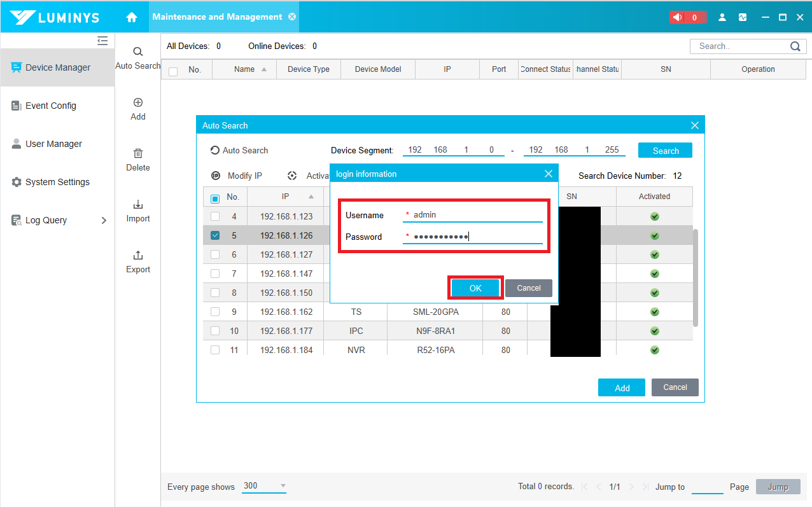
Task: Open Event Config in the sidebar
Action: pyautogui.click(x=50, y=106)
